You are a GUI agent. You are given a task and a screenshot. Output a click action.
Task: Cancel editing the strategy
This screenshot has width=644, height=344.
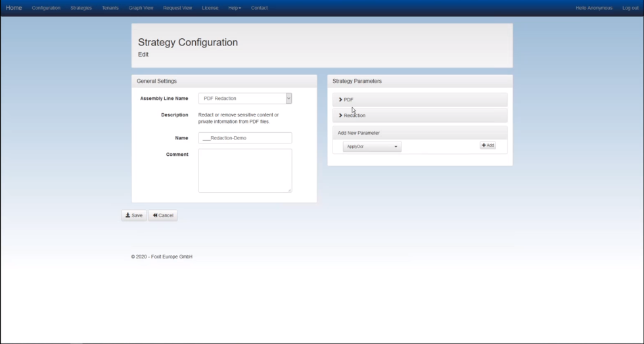(163, 215)
